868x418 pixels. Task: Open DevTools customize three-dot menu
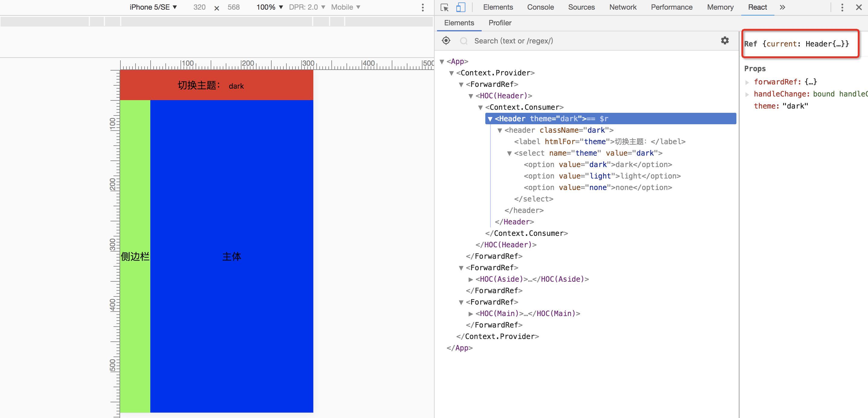pos(842,8)
